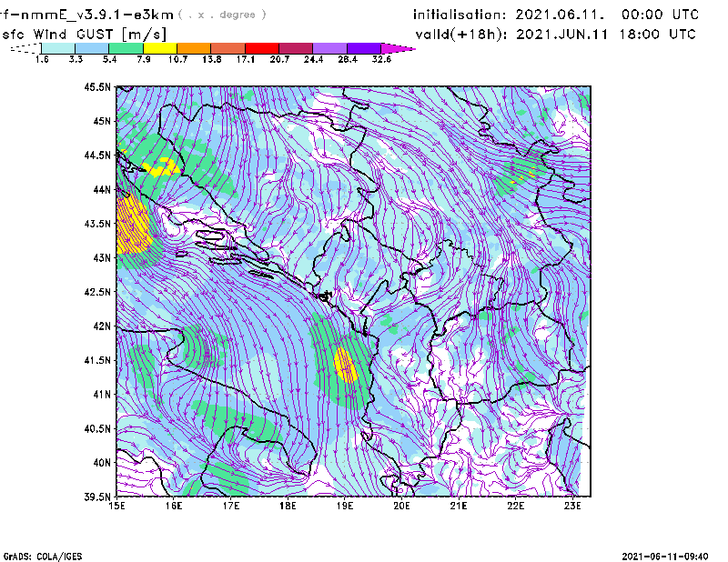Click the legend value 32.6

pyautogui.click(x=381, y=59)
